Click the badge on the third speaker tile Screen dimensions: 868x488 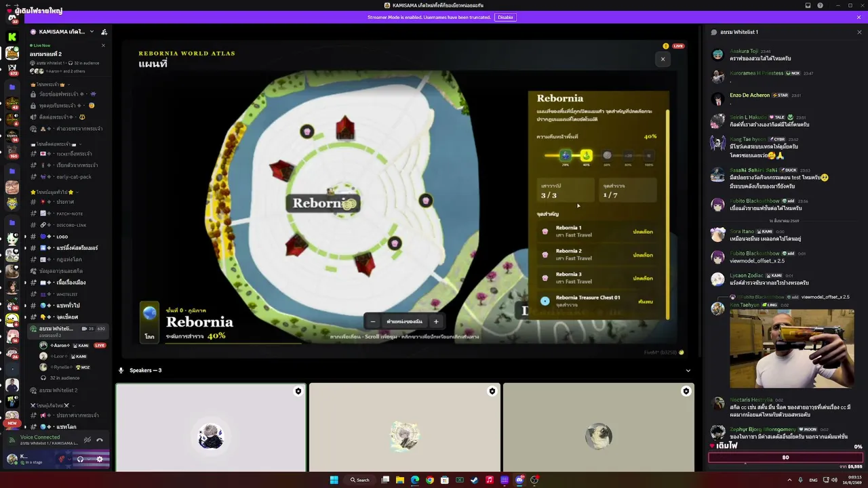point(686,391)
